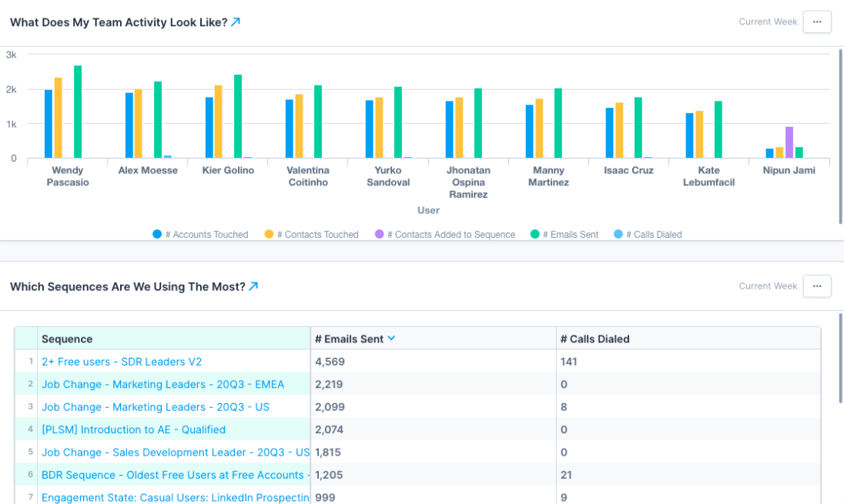Open the 2+ Free users - SDR Leaders V2 sequence
844x504 pixels.
[122, 361]
